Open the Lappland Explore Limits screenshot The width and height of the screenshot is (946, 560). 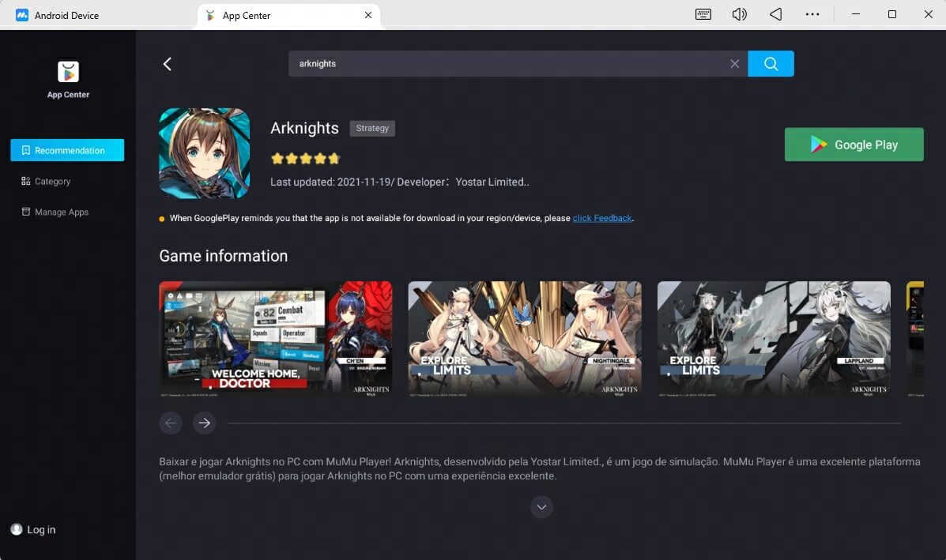(x=774, y=339)
